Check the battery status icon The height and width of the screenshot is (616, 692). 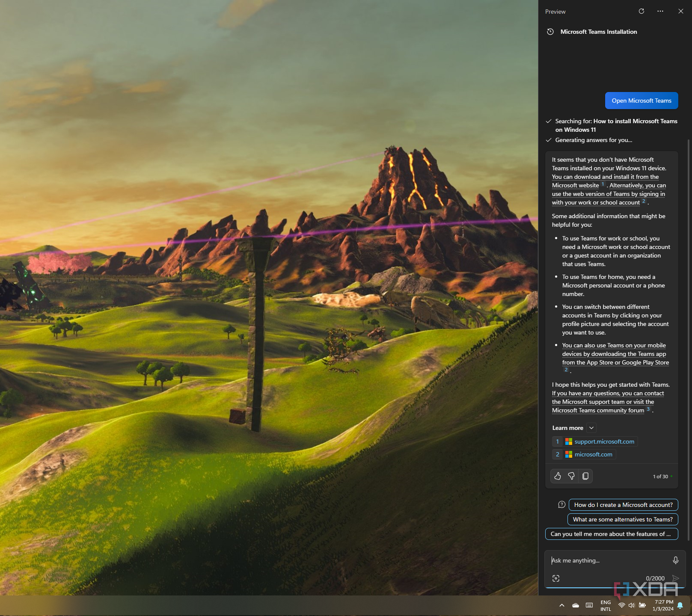[642, 605]
